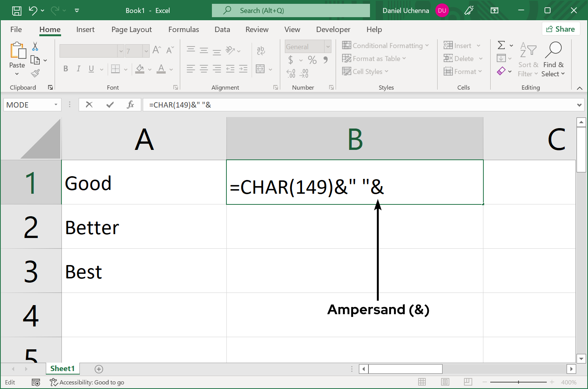
Task: Click the Save icon in title bar
Action: [x=17, y=11]
